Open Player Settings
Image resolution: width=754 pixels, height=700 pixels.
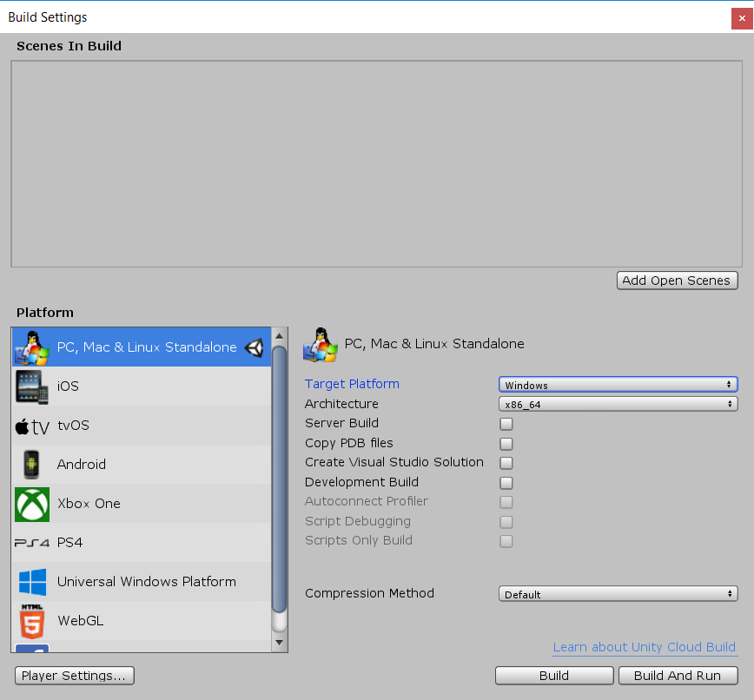coord(75,676)
